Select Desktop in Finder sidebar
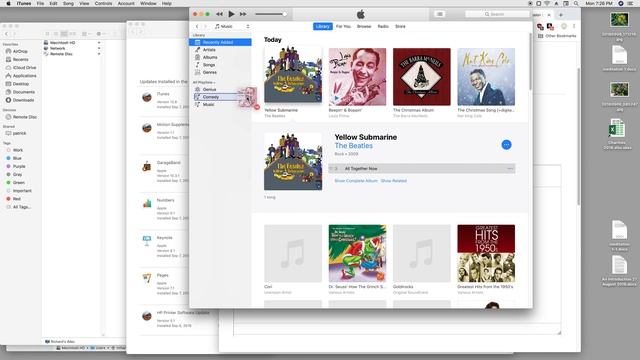Viewport: 640px width, 360px height. point(20,84)
